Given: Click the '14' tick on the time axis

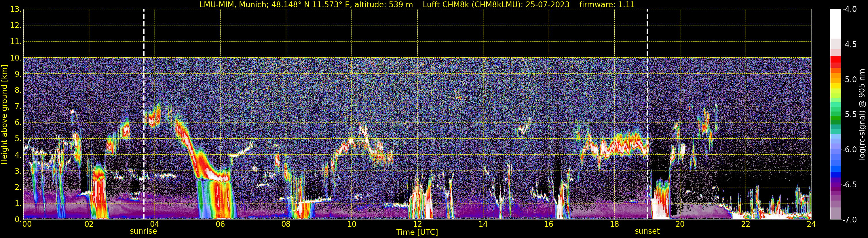Looking at the screenshot, I should tap(483, 224).
